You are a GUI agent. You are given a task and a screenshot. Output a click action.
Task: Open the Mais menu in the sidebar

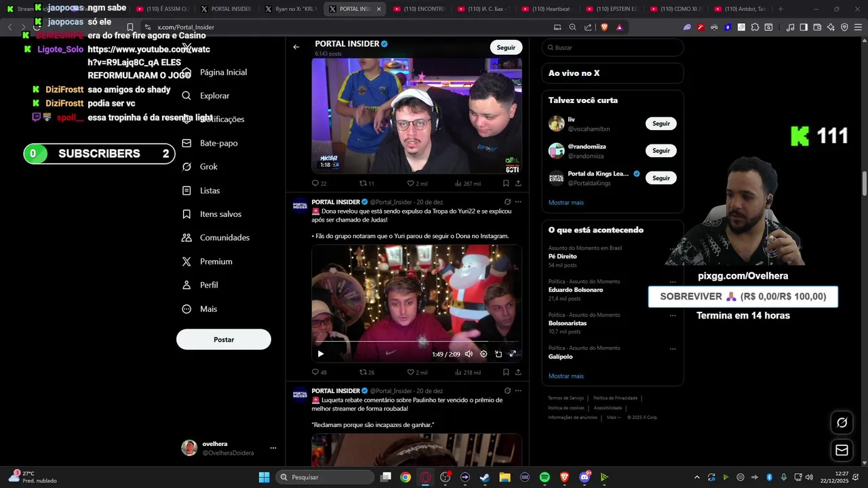pos(199,309)
